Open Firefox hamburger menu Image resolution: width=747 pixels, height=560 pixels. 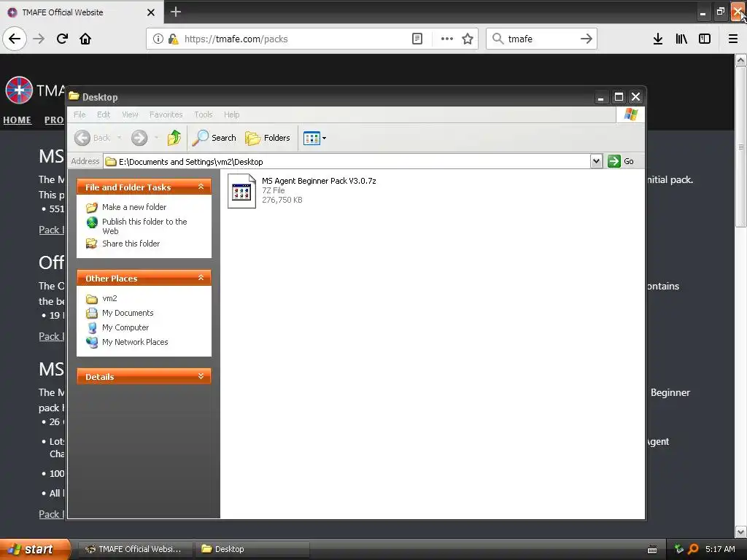pyautogui.click(x=733, y=39)
